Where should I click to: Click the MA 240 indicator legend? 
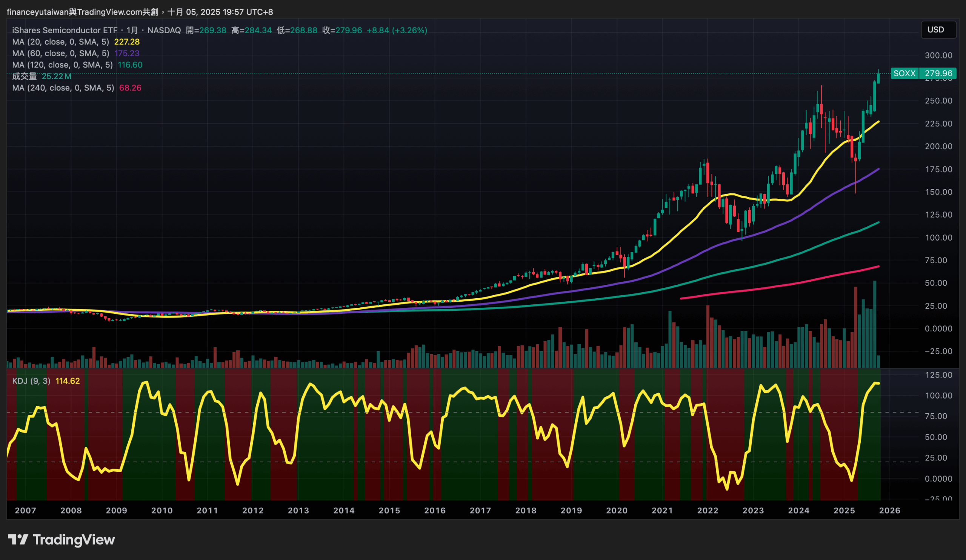pyautogui.click(x=63, y=88)
